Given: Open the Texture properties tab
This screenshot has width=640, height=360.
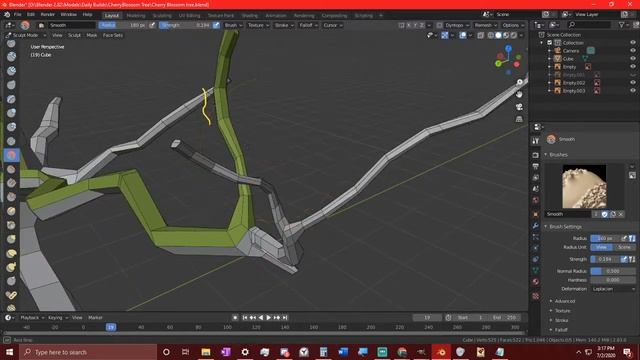Looking at the screenshot, I should (536, 296).
